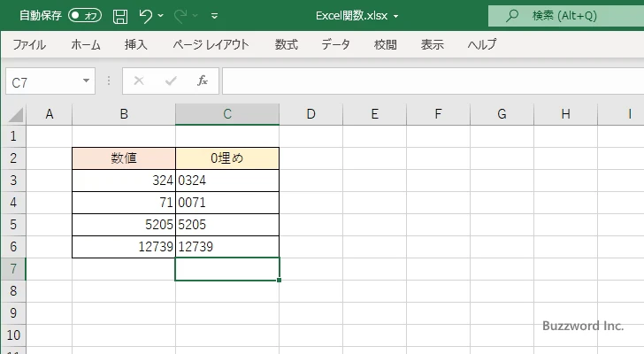This screenshot has width=644, height=354.
Task: Select cell containing 0324
Action: coord(227,181)
